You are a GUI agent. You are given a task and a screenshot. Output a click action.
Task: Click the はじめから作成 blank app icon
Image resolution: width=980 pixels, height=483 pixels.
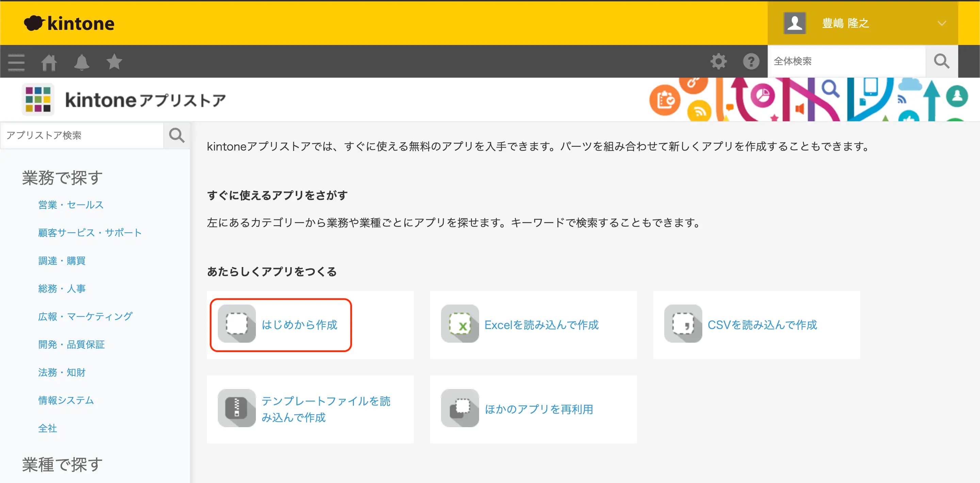236,324
